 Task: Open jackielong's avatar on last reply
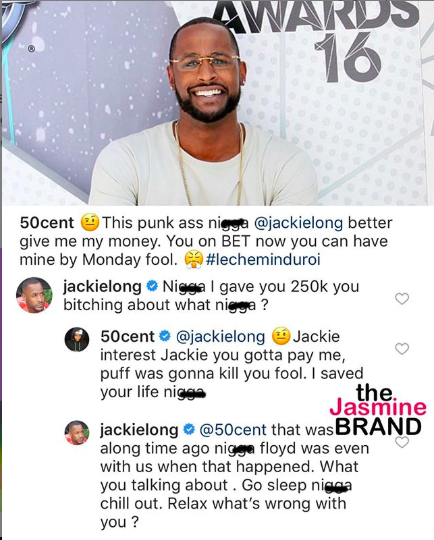77,432
